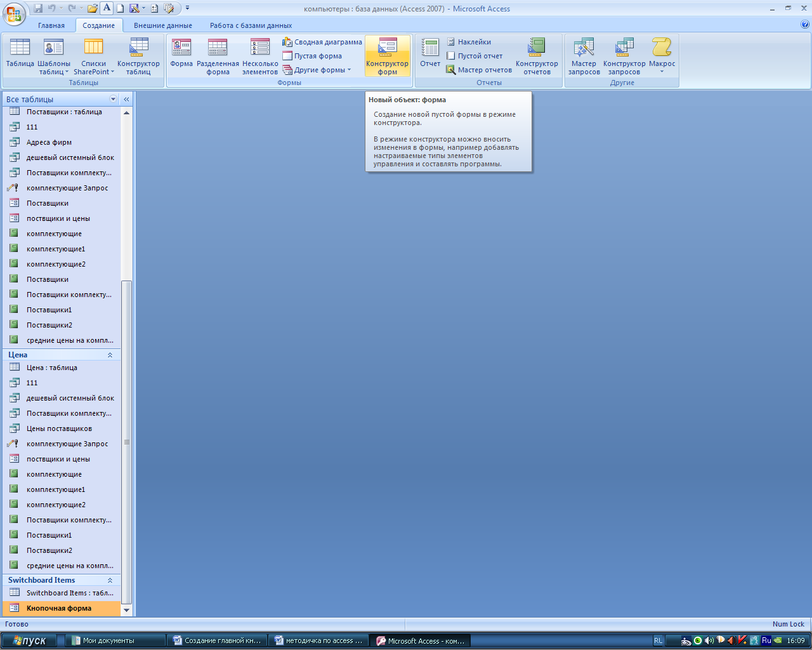Screen dimensions: 812x650
Task: Collapse the Switchboard Items group
Action: (x=110, y=580)
